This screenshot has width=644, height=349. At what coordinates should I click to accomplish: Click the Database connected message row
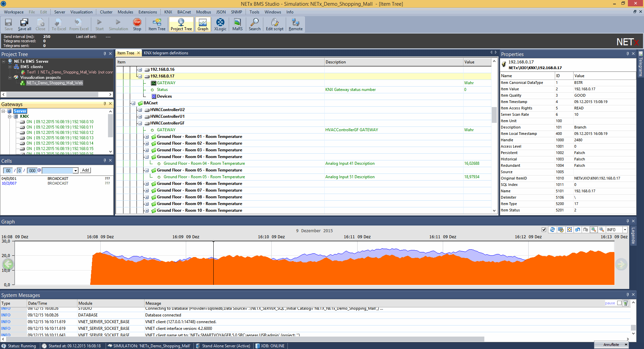pos(315,315)
